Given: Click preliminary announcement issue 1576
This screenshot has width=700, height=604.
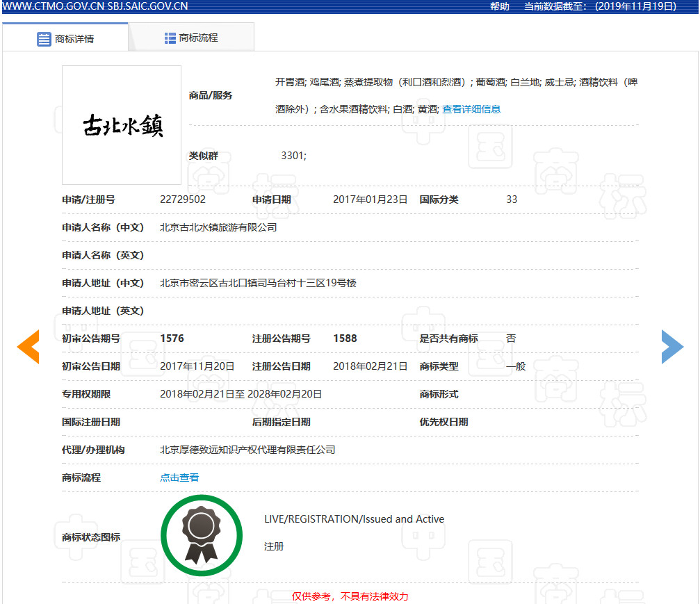Looking at the screenshot, I should click(x=172, y=338).
